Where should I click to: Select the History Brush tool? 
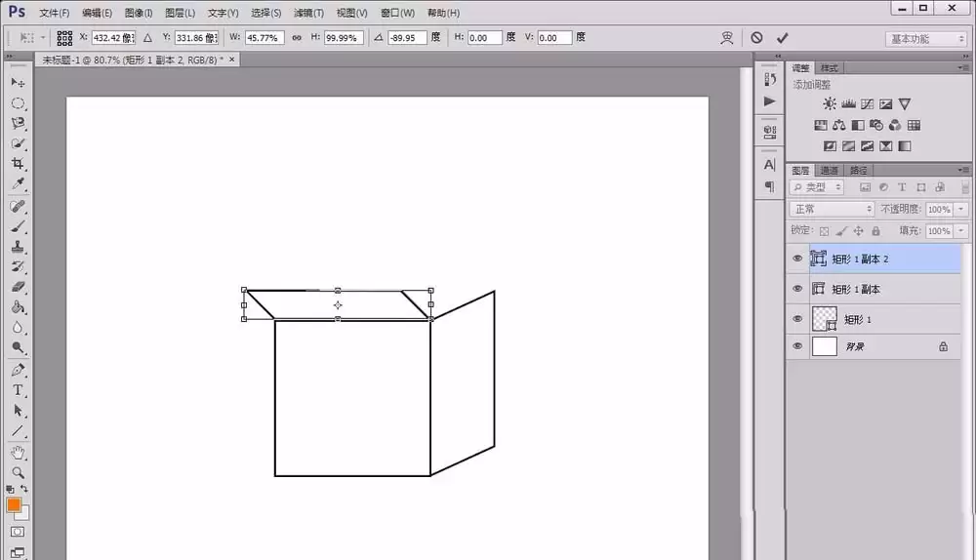point(18,267)
